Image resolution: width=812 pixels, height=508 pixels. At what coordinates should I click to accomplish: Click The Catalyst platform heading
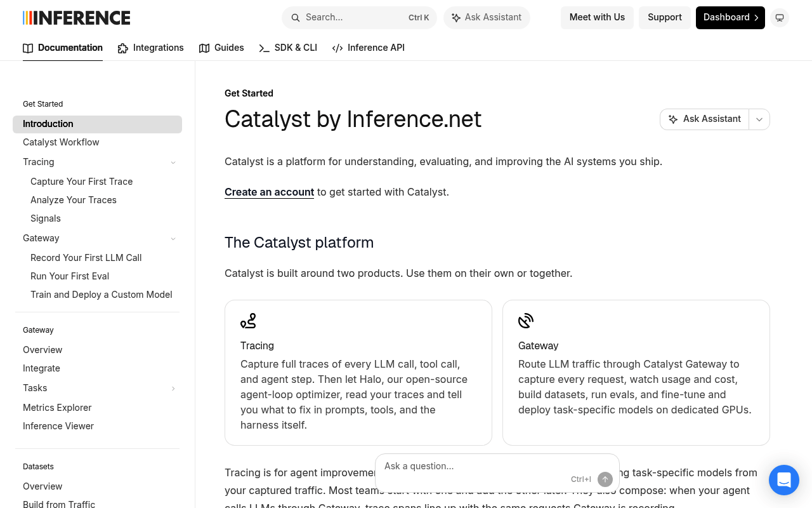coord(299,243)
